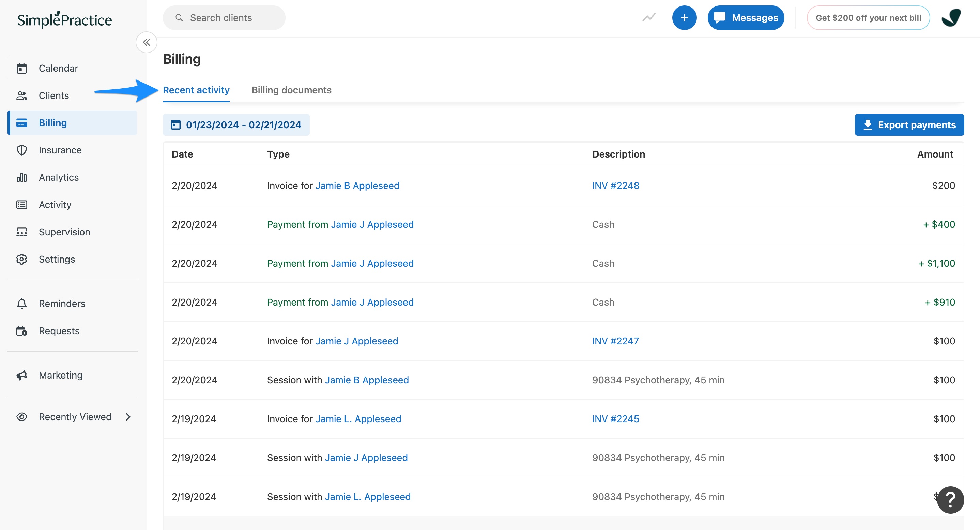Open the help question mark bubble

pyautogui.click(x=950, y=500)
